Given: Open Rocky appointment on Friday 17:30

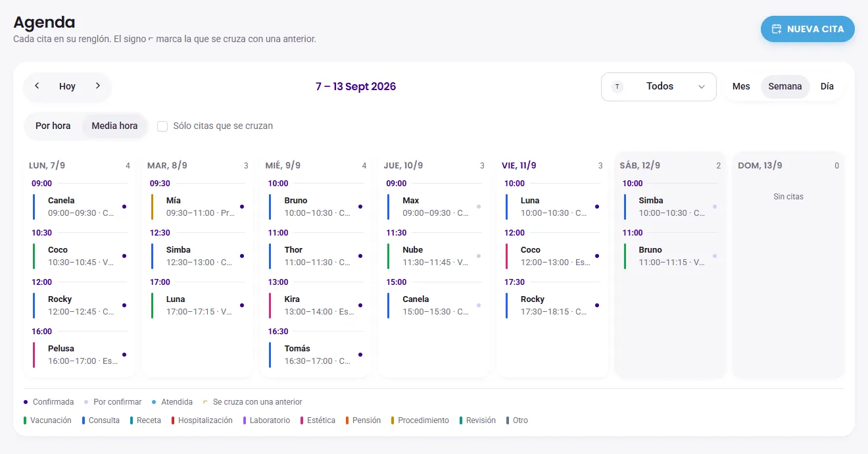Looking at the screenshot, I should [x=553, y=305].
